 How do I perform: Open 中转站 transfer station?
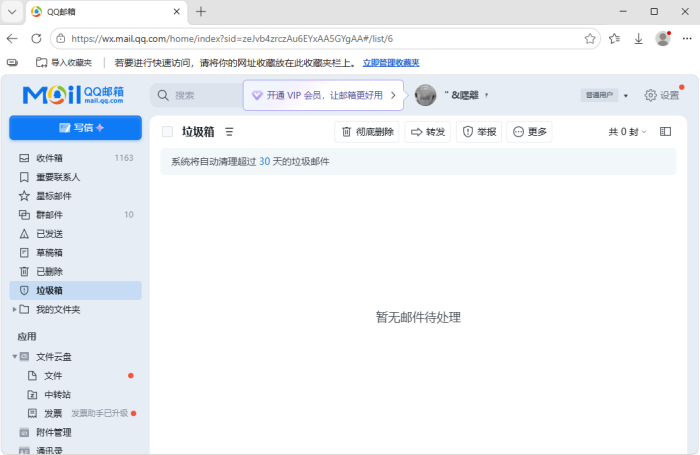pos(75,395)
